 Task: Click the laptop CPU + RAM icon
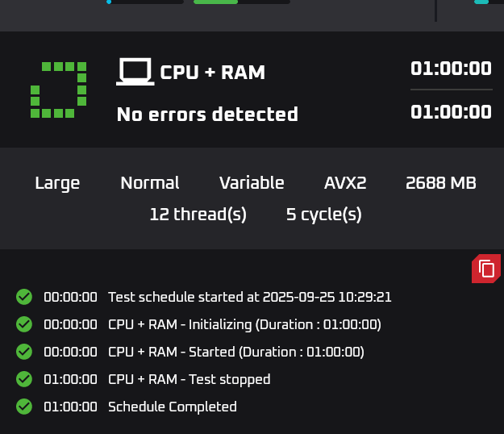pyautogui.click(x=135, y=72)
